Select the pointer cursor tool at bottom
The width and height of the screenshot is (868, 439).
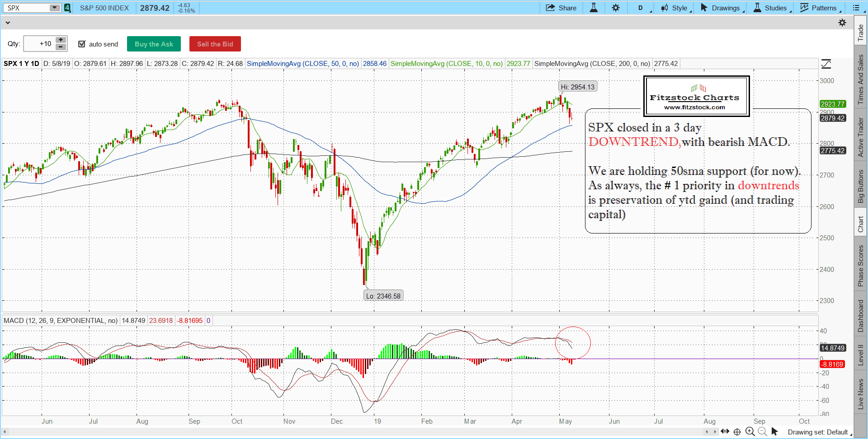[x=774, y=432]
